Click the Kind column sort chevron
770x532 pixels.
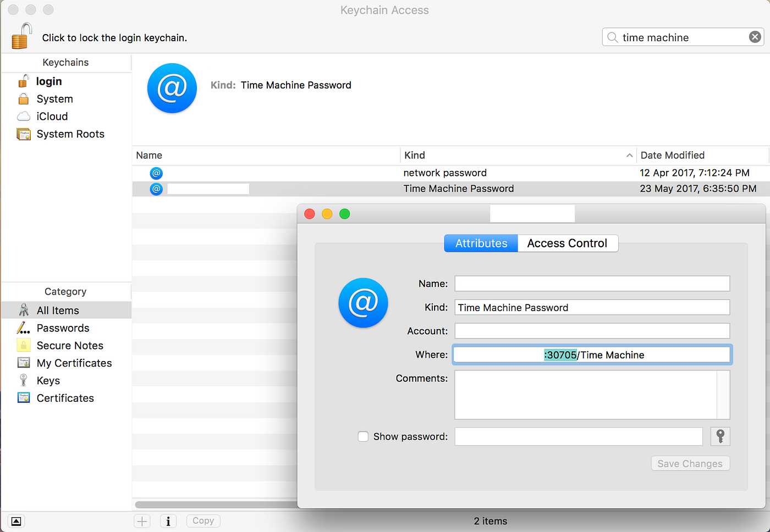(629, 156)
